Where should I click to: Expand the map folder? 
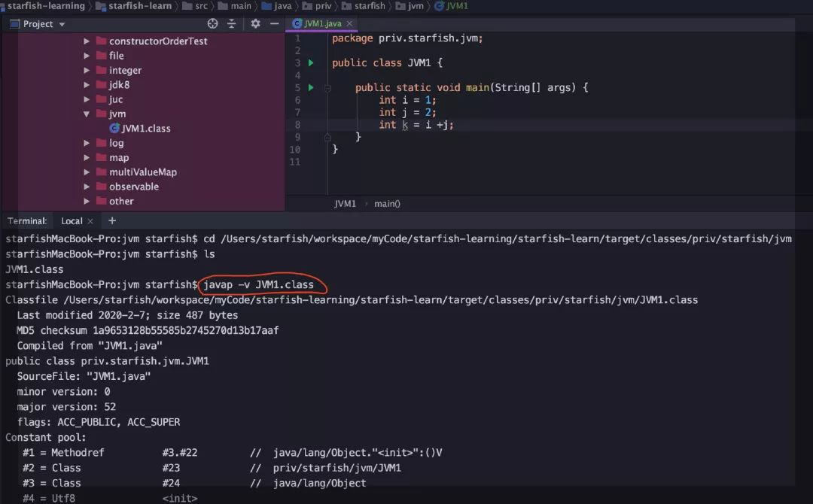[87, 157]
